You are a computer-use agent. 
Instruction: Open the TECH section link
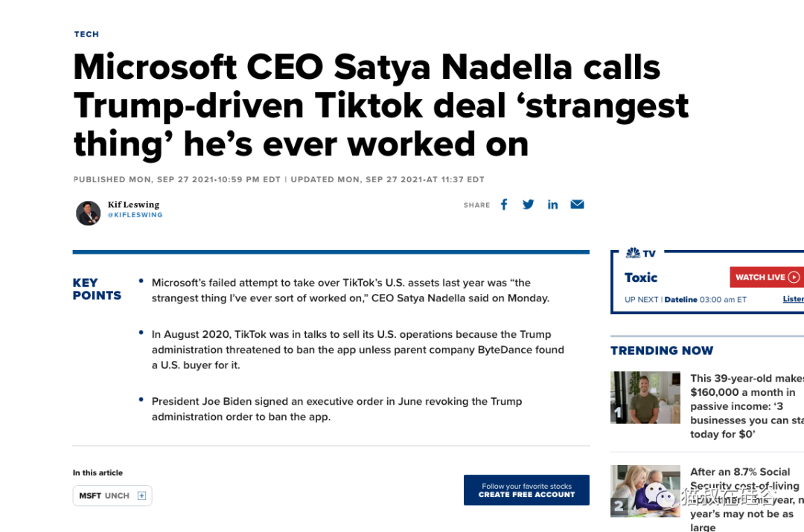click(x=86, y=34)
